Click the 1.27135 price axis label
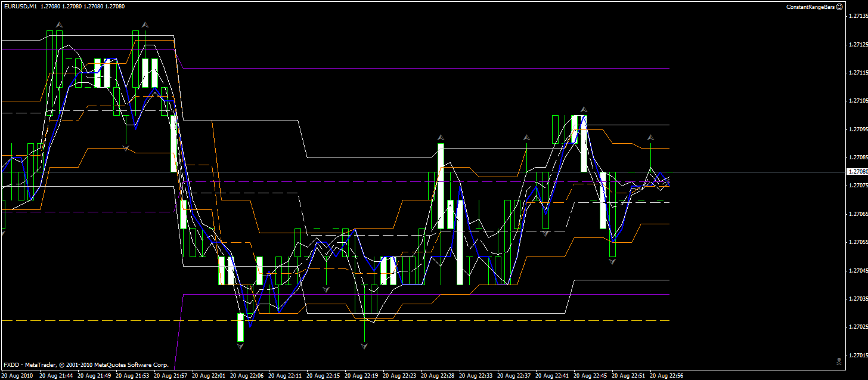868x380 pixels. point(857,16)
